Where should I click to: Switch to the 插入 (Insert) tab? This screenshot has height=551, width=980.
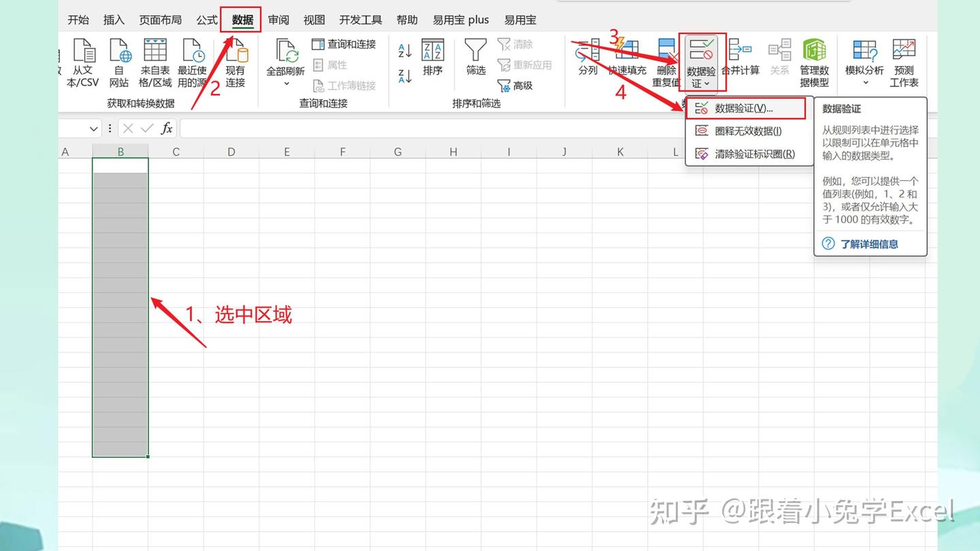click(x=114, y=20)
